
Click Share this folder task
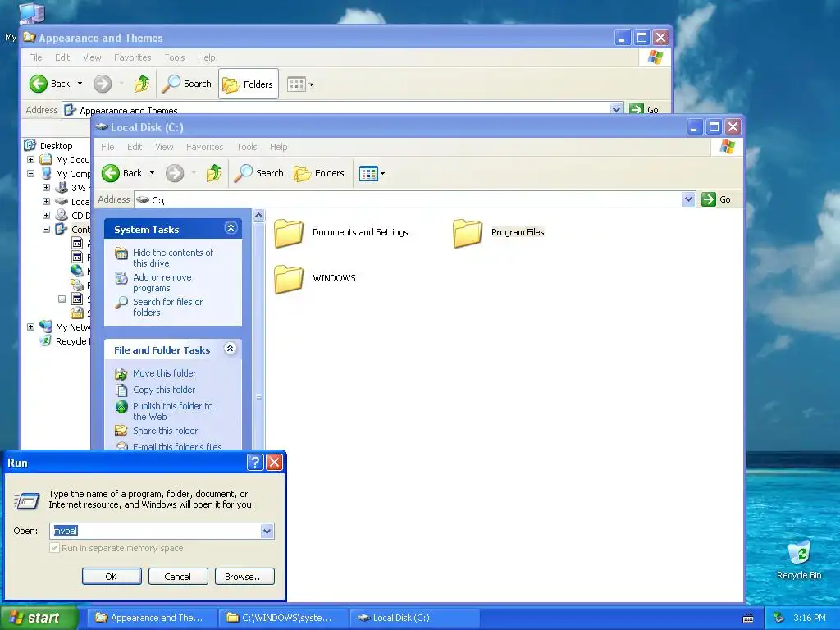[165, 430]
